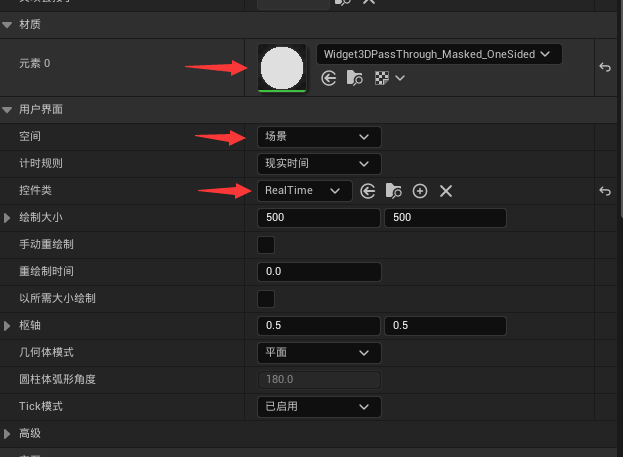Click the details panel vertical scrollbar
Viewport: 623px width, 457px height.
tap(621, 109)
